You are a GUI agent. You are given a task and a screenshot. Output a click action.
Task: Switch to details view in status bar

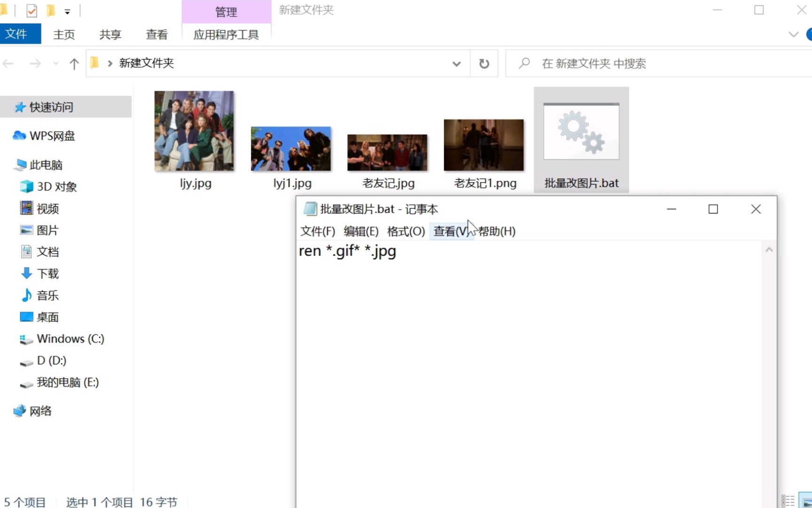tap(788, 501)
